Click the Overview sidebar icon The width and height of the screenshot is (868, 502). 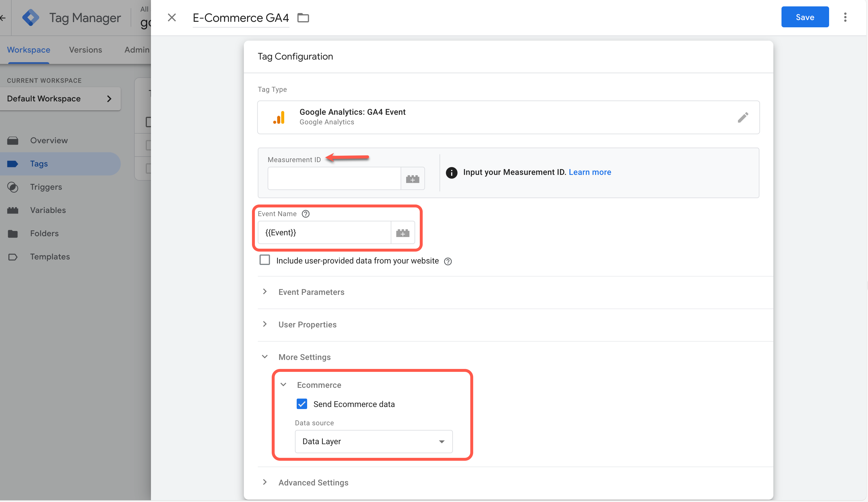click(13, 141)
